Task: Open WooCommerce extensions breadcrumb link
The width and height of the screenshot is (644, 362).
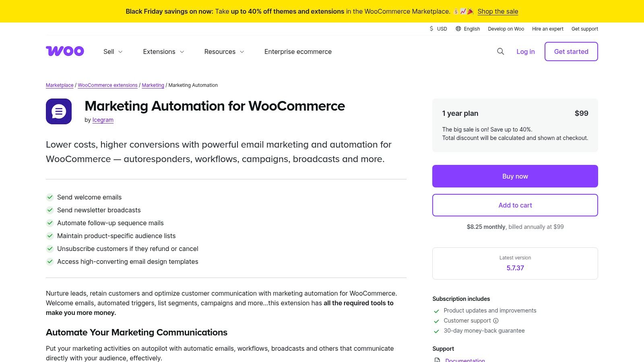Action: click(107, 85)
